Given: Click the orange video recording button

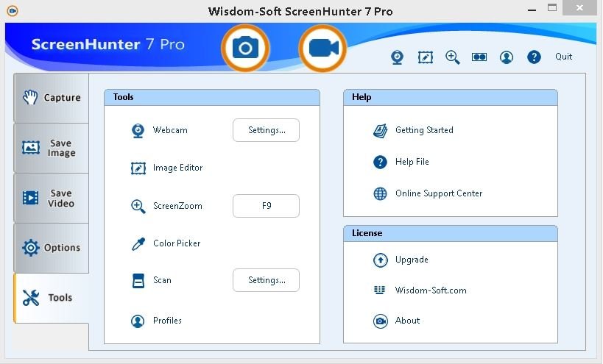Looking at the screenshot, I should click(322, 49).
